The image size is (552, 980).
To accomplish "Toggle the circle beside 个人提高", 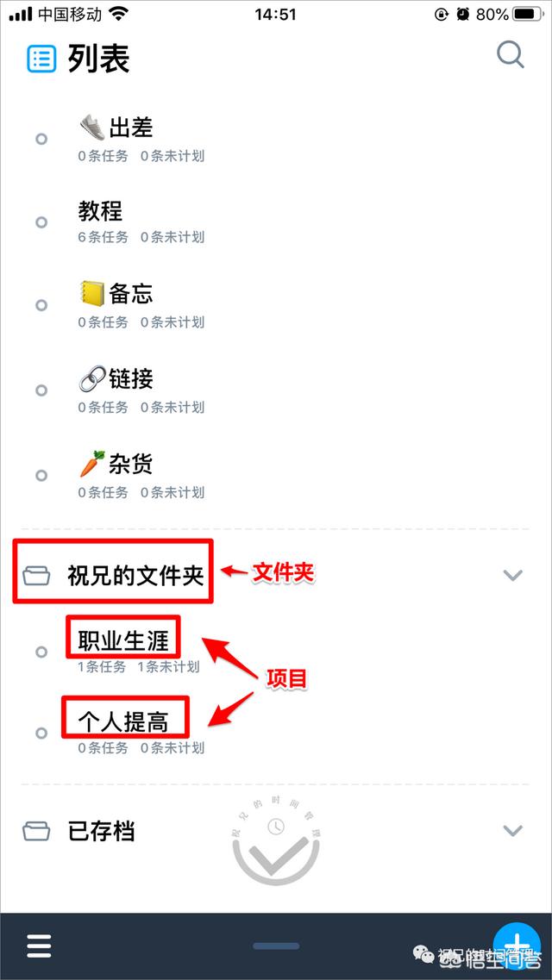I will coord(41,733).
